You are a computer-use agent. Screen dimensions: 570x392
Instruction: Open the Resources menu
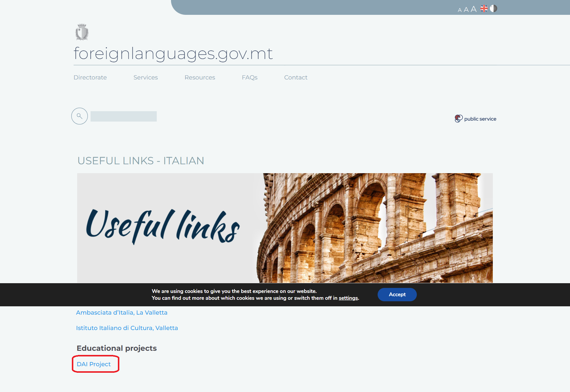point(200,77)
